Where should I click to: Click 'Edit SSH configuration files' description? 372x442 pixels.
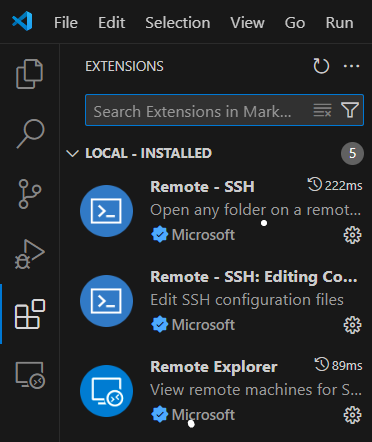(247, 300)
